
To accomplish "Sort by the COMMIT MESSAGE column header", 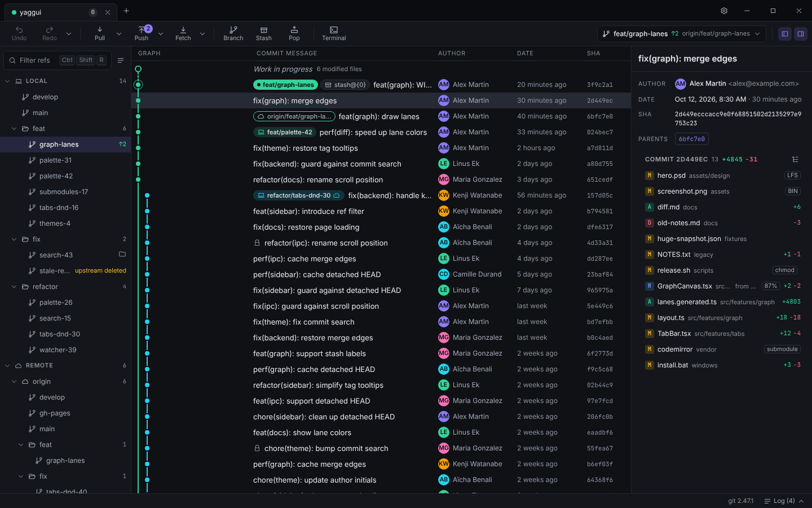I will tap(286, 53).
